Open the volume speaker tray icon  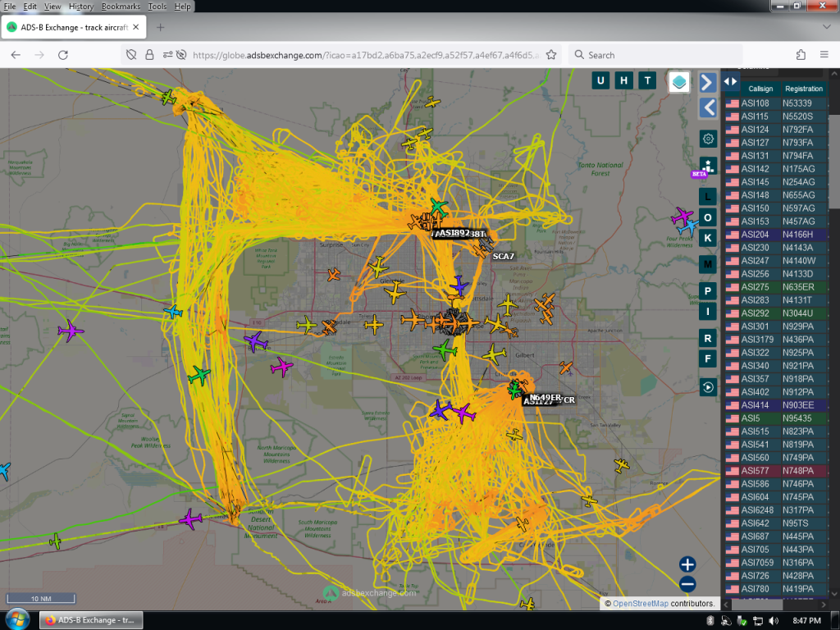pos(774,620)
